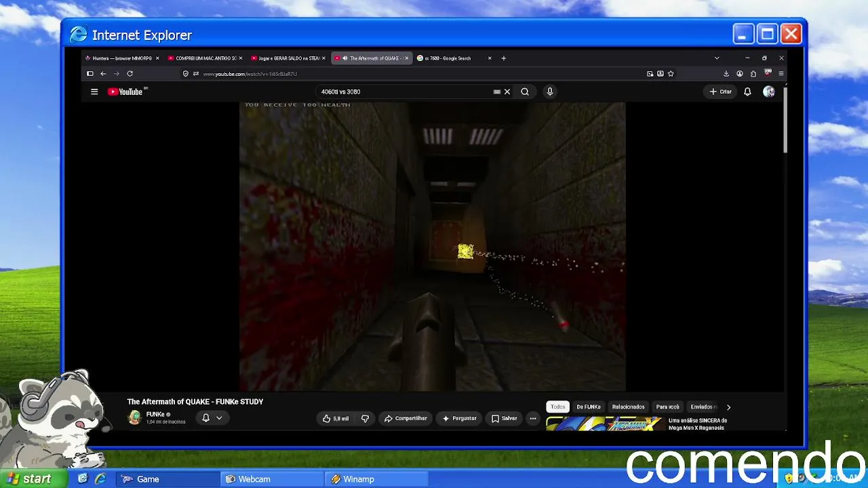868x488 pixels.
Task: Open the FUNKe channel name link
Action: click(x=155, y=414)
